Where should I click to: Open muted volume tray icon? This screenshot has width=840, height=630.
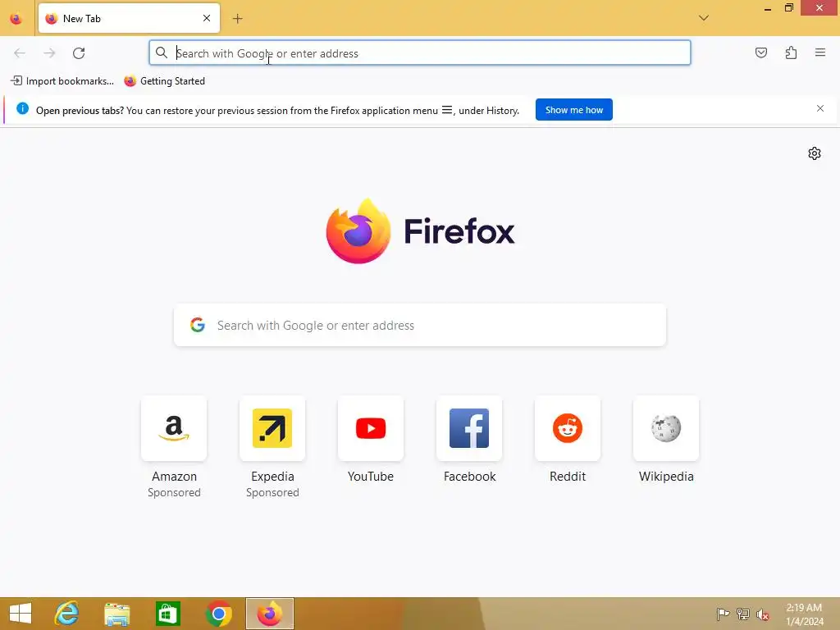pos(762,614)
